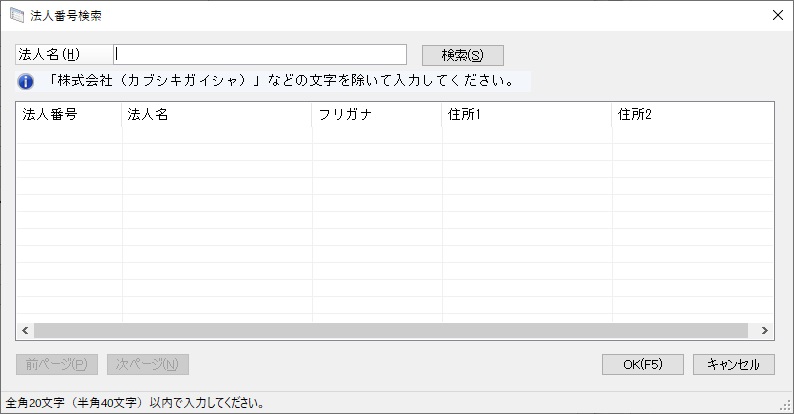Click the 法人番号検索 window icon in title bar
Viewport: 794px width, 414px height.
coord(17,16)
